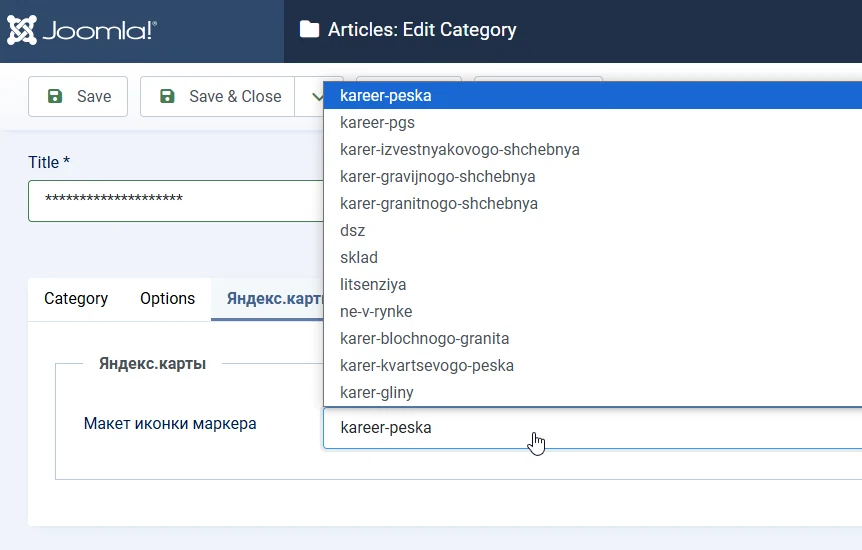The height and width of the screenshot is (550, 862).
Task: Select karer-blochnogo-granita option
Action: pyautogui.click(x=424, y=339)
